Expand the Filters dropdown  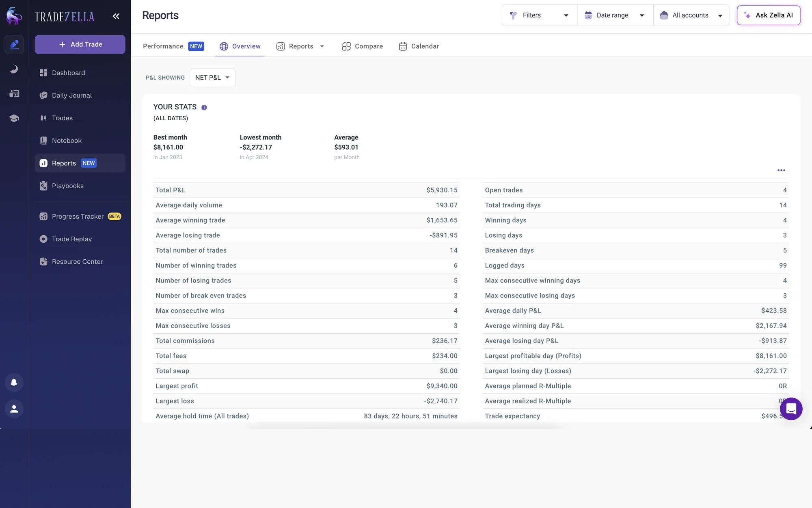[x=540, y=15]
